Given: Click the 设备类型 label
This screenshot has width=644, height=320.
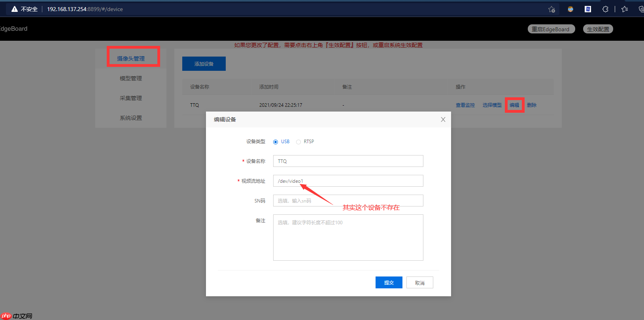Looking at the screenshot, I should [256, 142].
